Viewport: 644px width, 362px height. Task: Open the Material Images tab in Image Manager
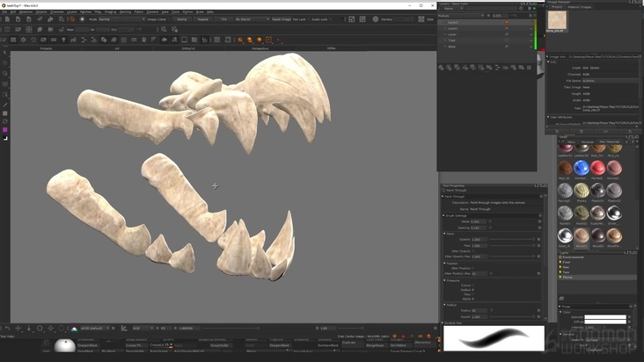tap(579, 7)
